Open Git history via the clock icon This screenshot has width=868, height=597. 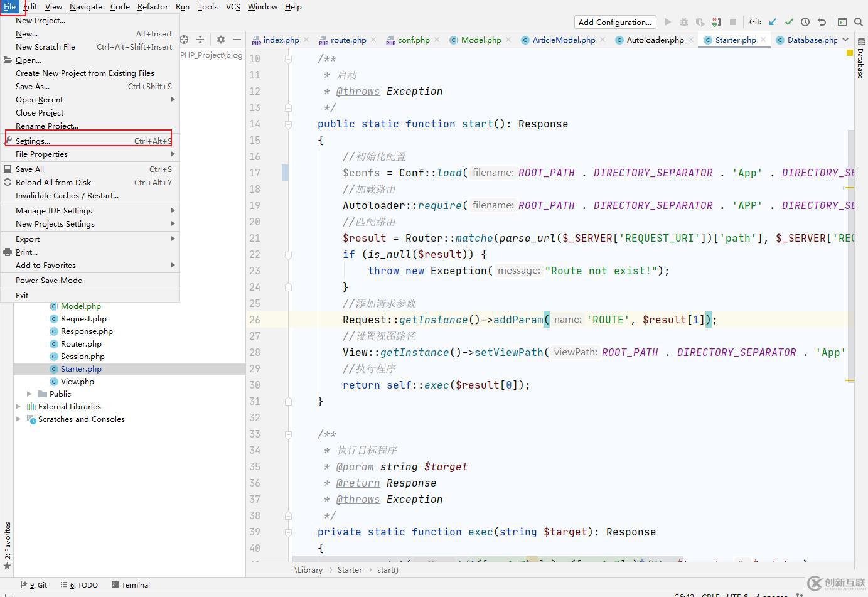coord(805,22)
